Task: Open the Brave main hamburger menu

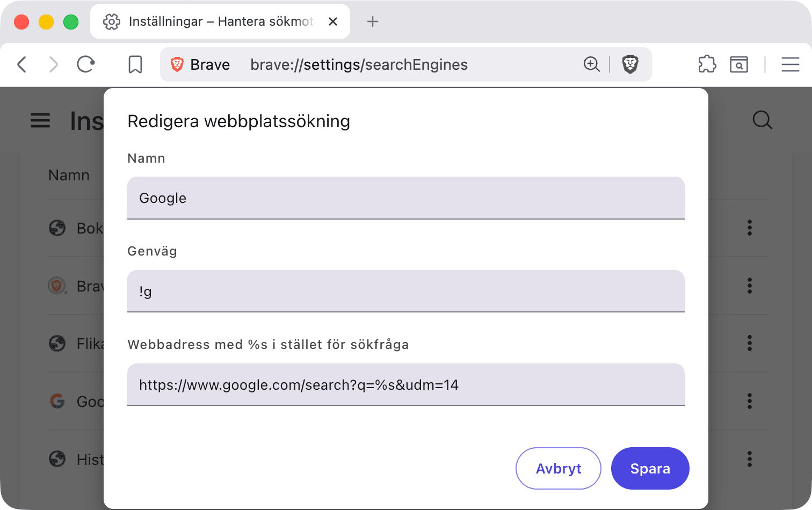Action: pos(791,64)
